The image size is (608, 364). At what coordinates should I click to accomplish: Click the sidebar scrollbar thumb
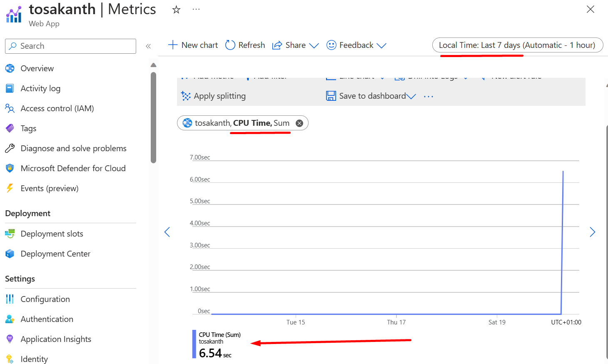point(153,117)
